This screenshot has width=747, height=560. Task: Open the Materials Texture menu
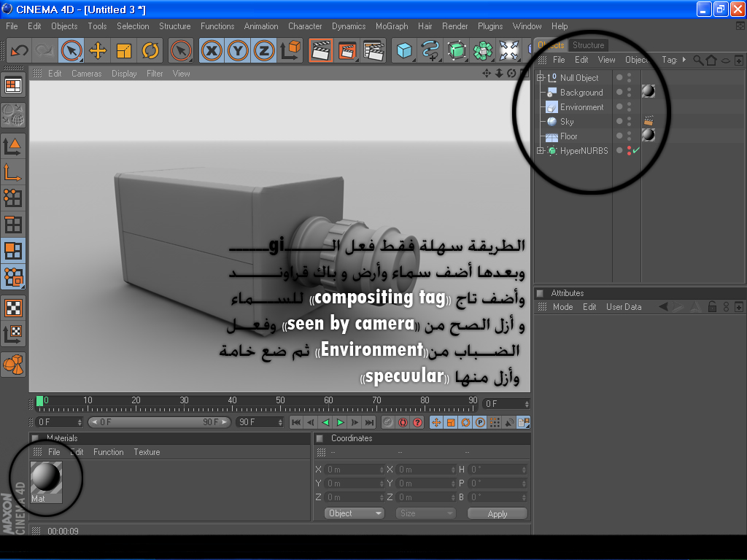(x=147, y=452)
